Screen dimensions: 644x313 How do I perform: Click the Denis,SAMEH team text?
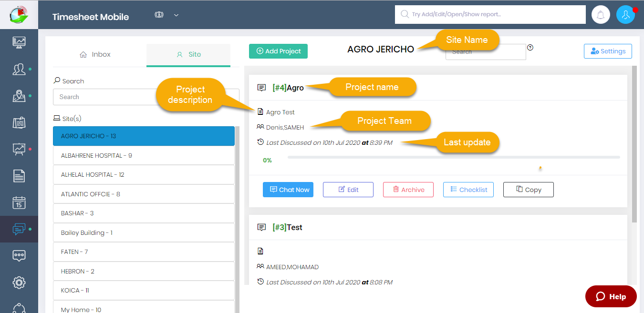tap(285, 127)
